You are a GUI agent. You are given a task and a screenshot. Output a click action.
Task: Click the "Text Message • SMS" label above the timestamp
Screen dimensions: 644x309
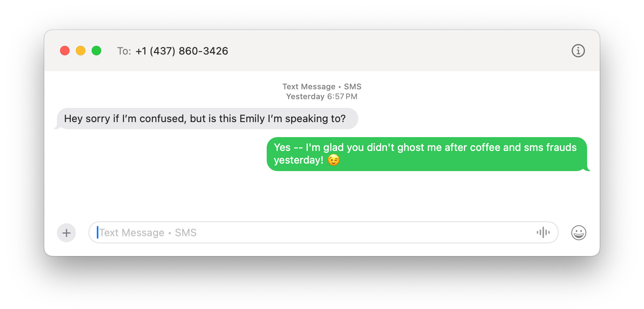322,87
